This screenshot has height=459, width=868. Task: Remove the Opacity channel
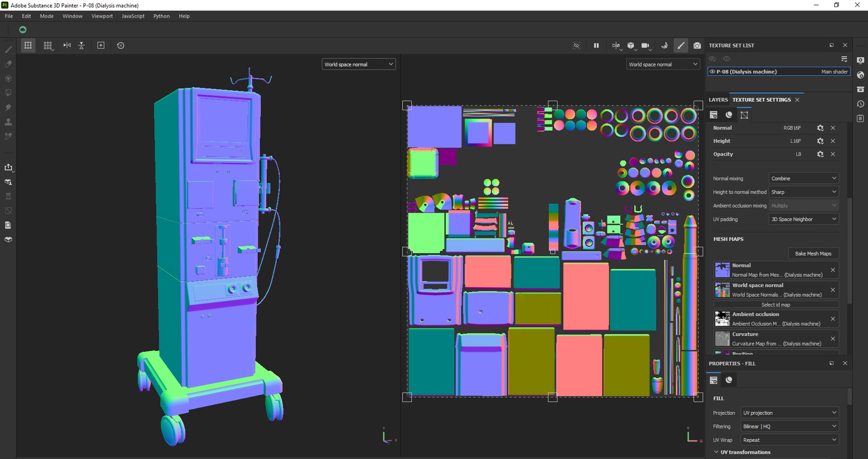pos(833,154)
